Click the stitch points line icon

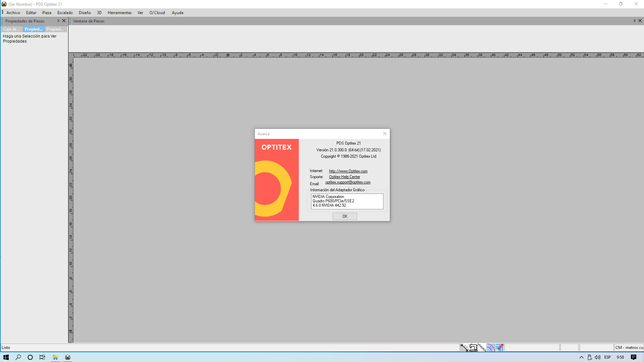(482, 348)
